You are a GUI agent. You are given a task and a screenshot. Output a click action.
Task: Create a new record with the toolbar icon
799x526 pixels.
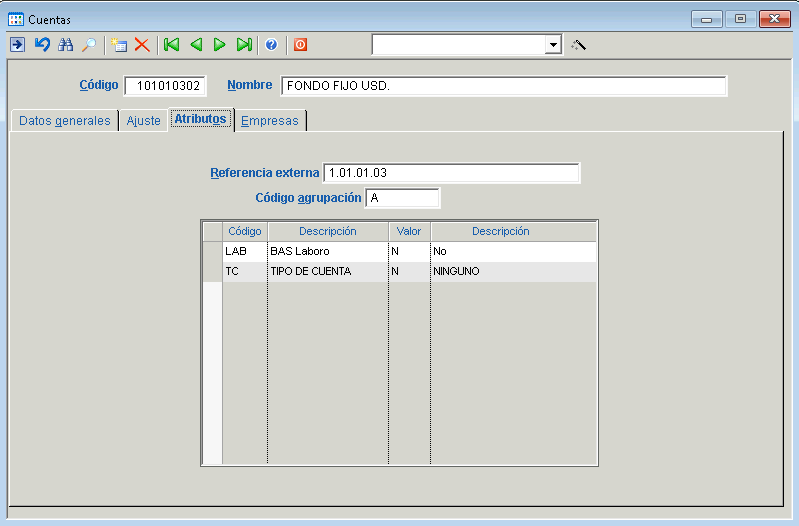(119, 45)
